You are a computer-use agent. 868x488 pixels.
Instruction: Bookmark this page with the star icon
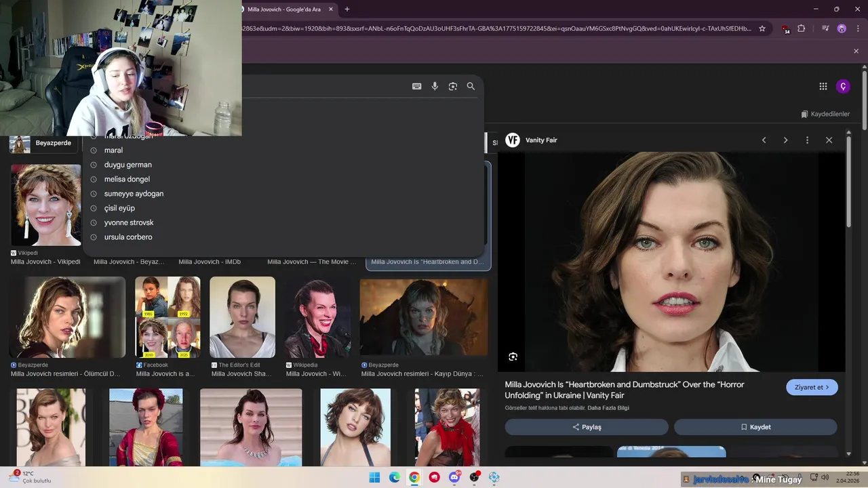[x=762, y=28]
